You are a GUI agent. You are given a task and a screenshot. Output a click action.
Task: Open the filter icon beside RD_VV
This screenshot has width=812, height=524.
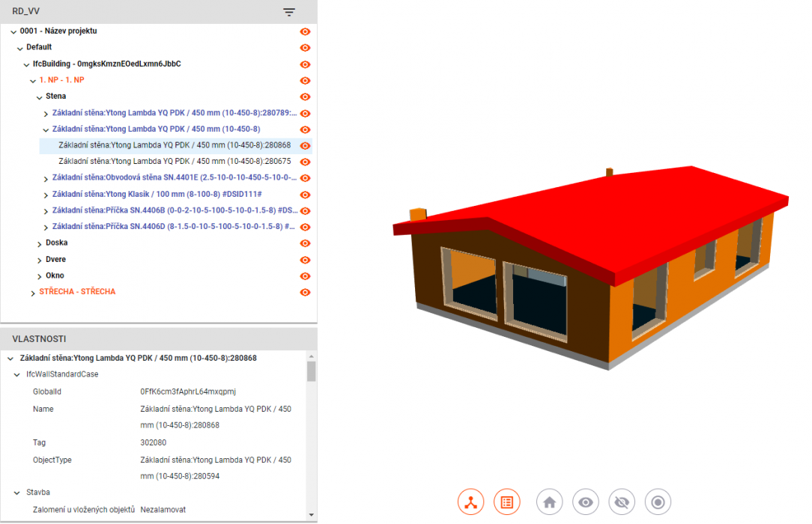pos(289,12)
